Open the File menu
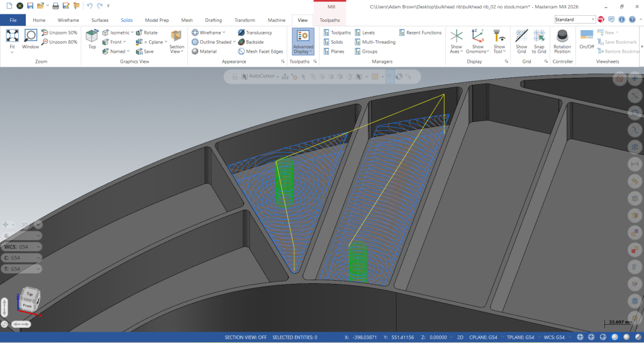The width and height of the screenshot is (644, 343). point(13,19)
